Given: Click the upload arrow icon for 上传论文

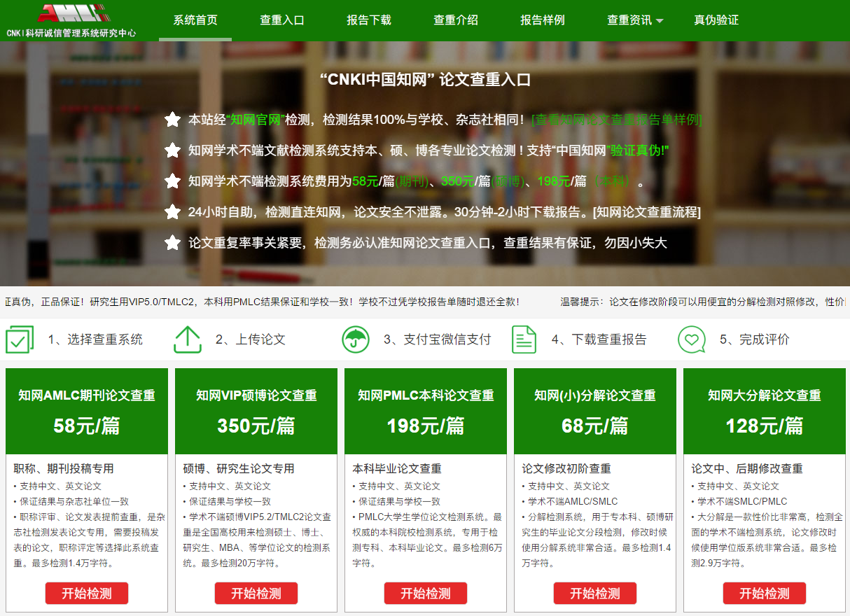Looking at the screenshot, I should [x=187, y=339].
